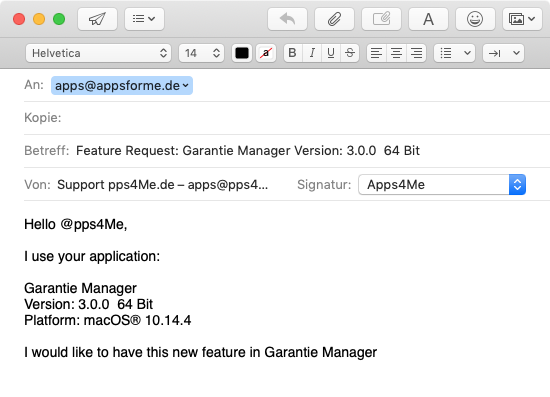Open the font size 14 selector
This screenshot has height=397, width=550.
(201, 53)
